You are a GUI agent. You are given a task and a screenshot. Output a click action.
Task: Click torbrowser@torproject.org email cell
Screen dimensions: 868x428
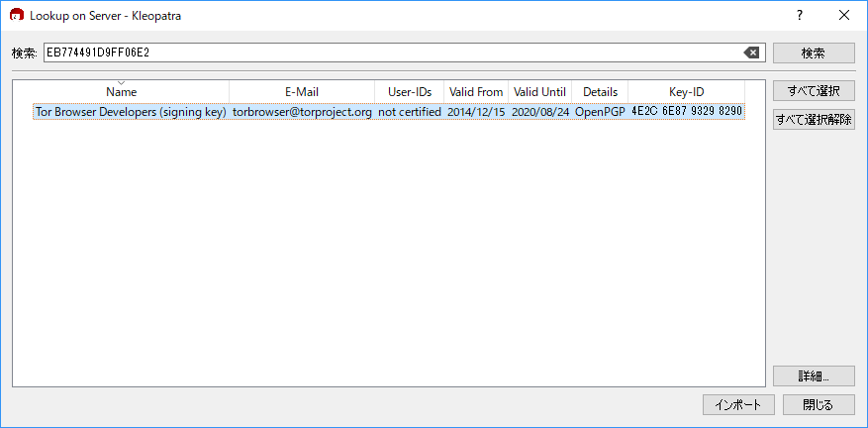pos(302,111)
